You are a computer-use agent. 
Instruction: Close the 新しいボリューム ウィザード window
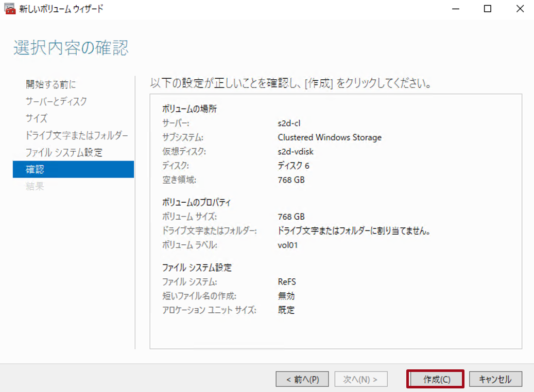(520, 9)
